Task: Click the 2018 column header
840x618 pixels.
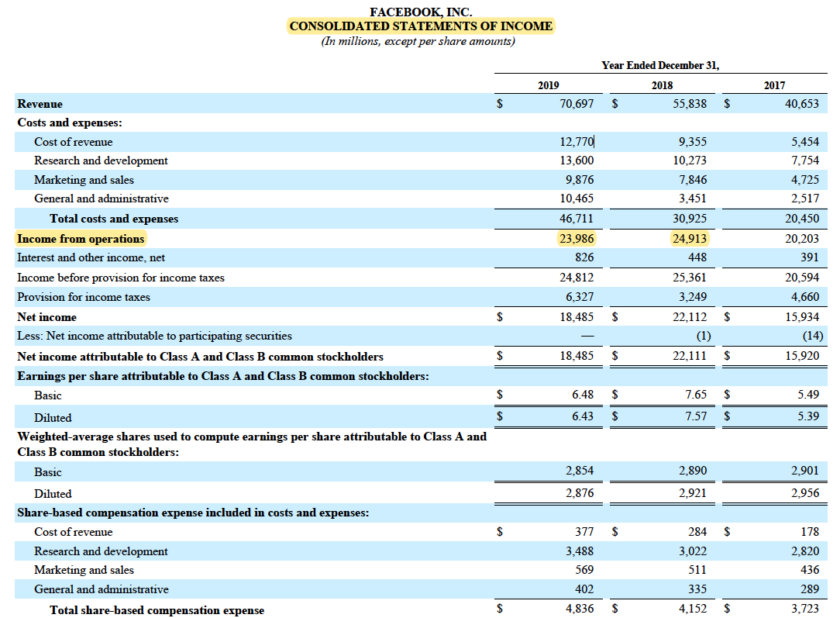Action: (662, 85)
